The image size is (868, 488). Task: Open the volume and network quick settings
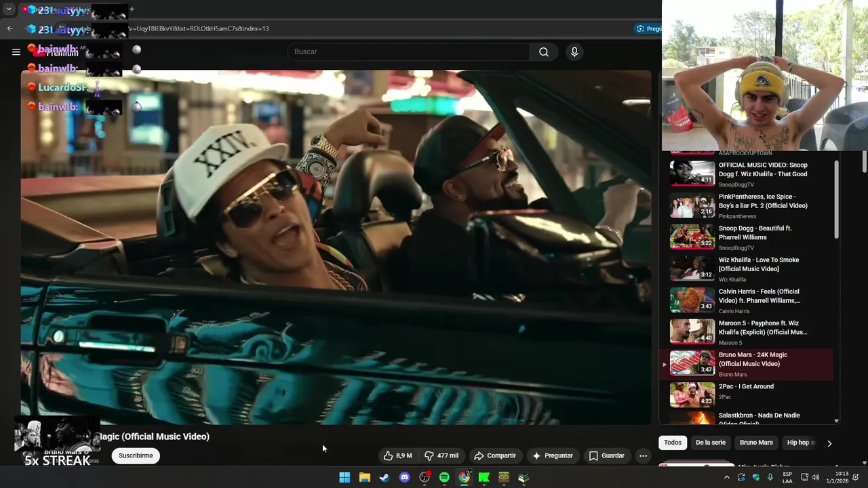pyautogui.click(x=811, y=477)
